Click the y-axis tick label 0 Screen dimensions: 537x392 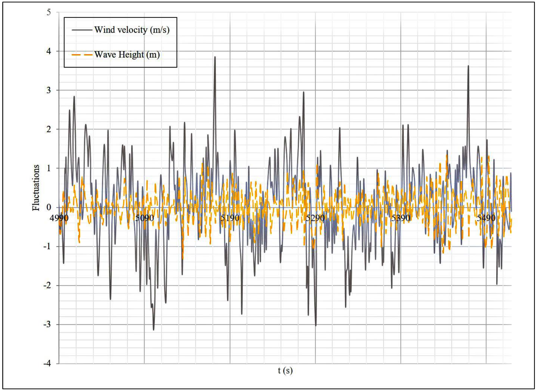point(49,207)
